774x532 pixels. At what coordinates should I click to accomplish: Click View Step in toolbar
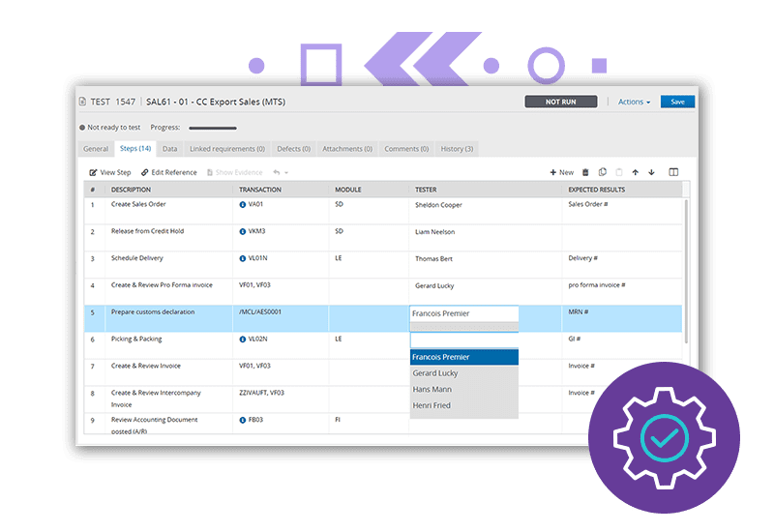pyautogui.click(x=110, y=172)
